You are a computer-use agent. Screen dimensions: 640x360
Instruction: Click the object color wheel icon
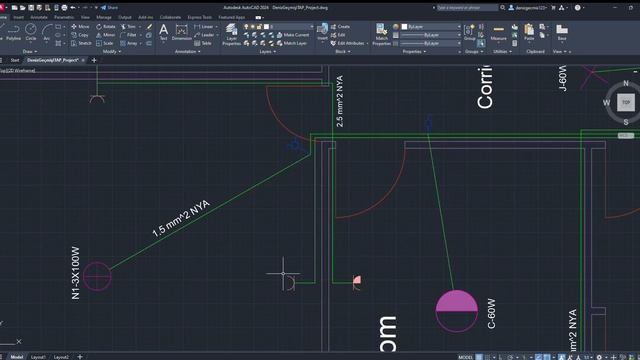coord(396,27)
